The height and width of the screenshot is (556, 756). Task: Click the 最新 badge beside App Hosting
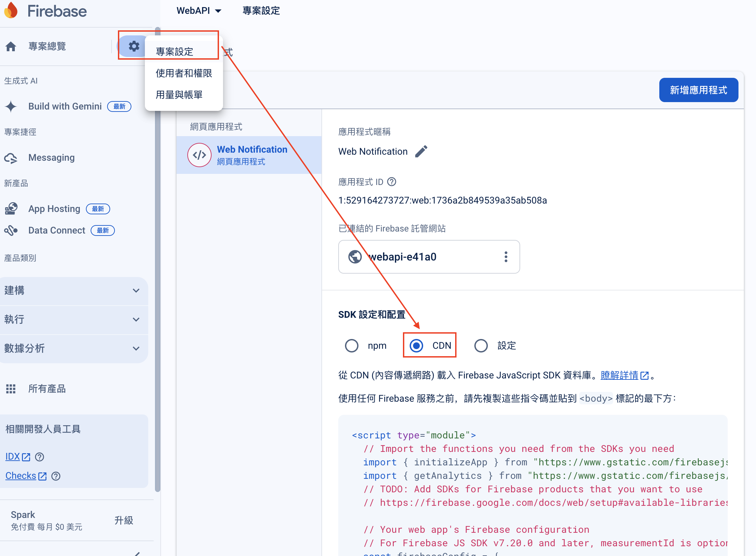pos(98,209)
